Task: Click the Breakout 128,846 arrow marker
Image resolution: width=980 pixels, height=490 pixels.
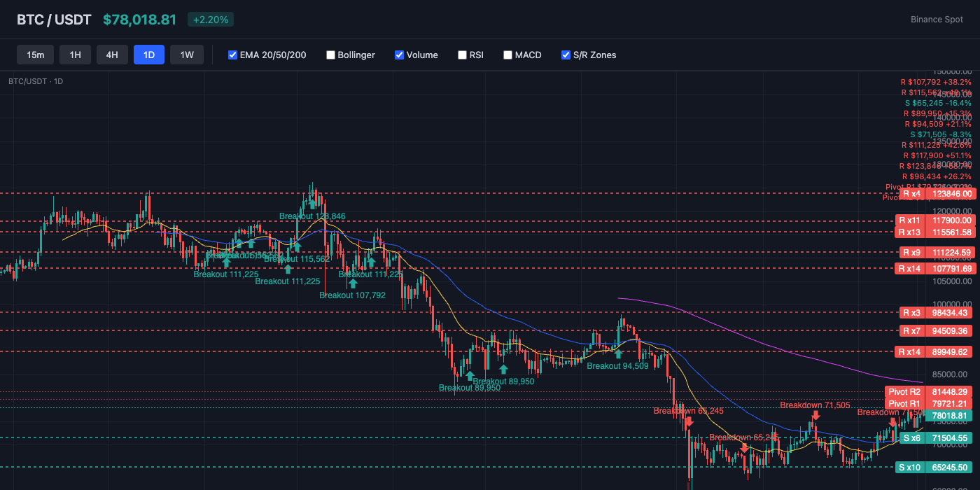Action: 312,205
